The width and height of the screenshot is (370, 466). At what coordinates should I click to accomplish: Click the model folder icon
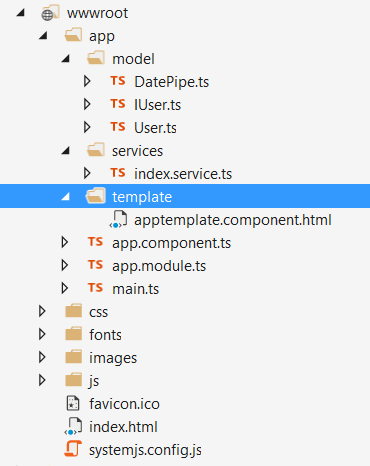click(x=96, y=58)
